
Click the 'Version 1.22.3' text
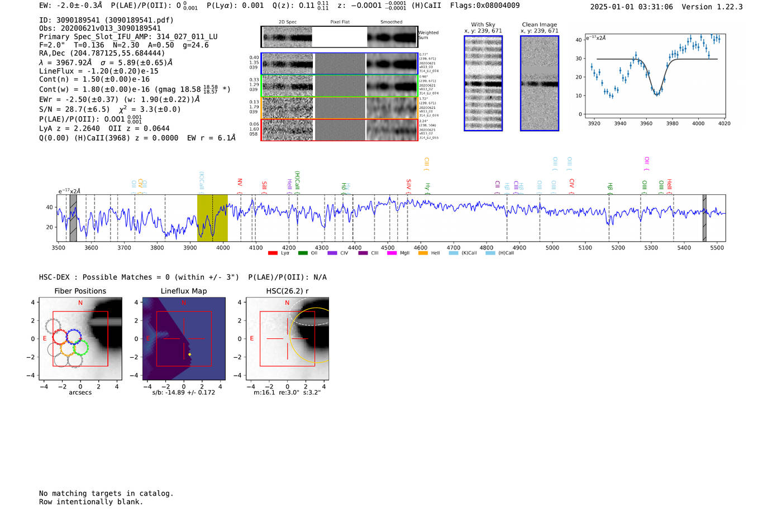[x=712, y=7]
